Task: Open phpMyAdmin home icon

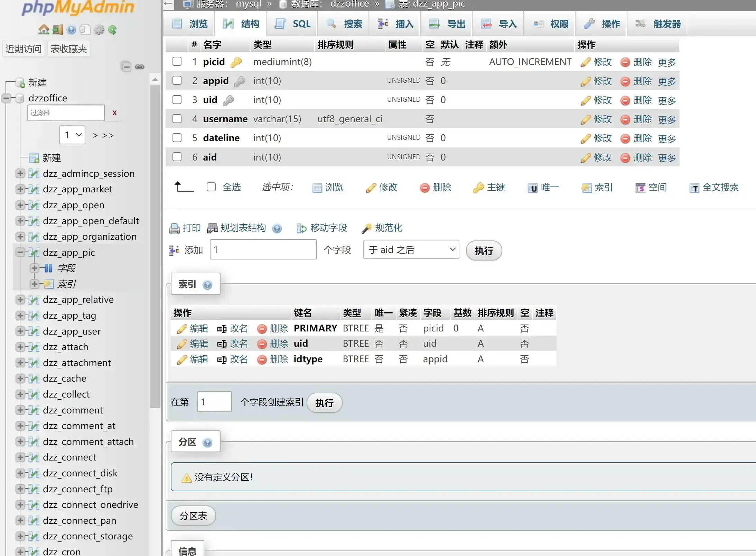Action: (x=44, y=30)
